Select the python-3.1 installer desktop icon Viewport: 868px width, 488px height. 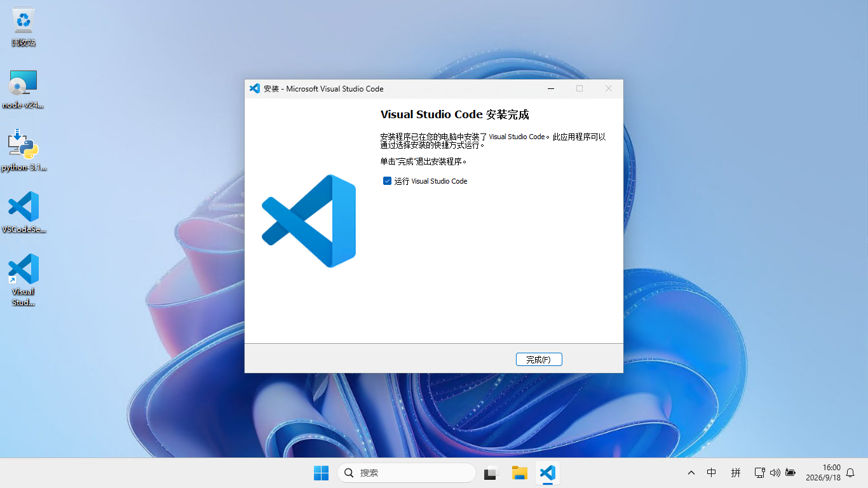[24, 151]
